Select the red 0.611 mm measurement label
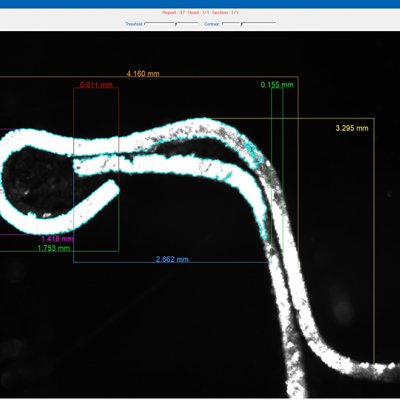Image resolution: width=400 pixels, height=400 pixels. pos(96,85)
